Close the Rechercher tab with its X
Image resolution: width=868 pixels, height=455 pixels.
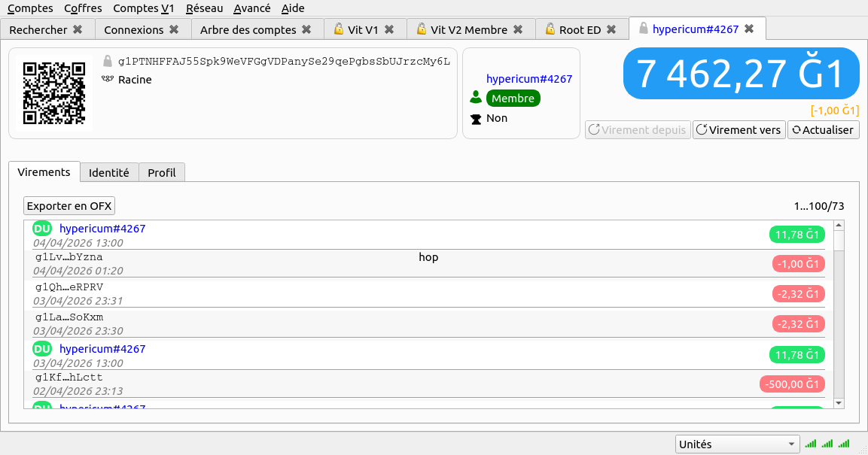[x=78, y=29]
